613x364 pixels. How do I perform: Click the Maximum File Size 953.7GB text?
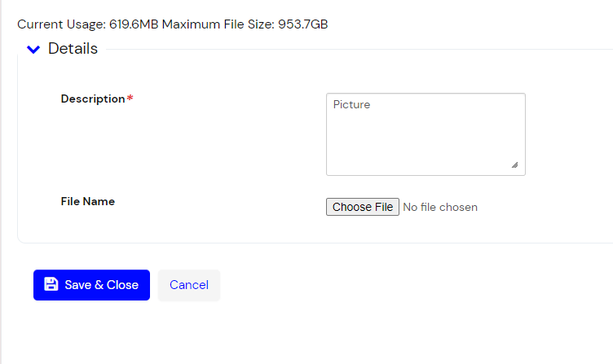pos(245,24)
